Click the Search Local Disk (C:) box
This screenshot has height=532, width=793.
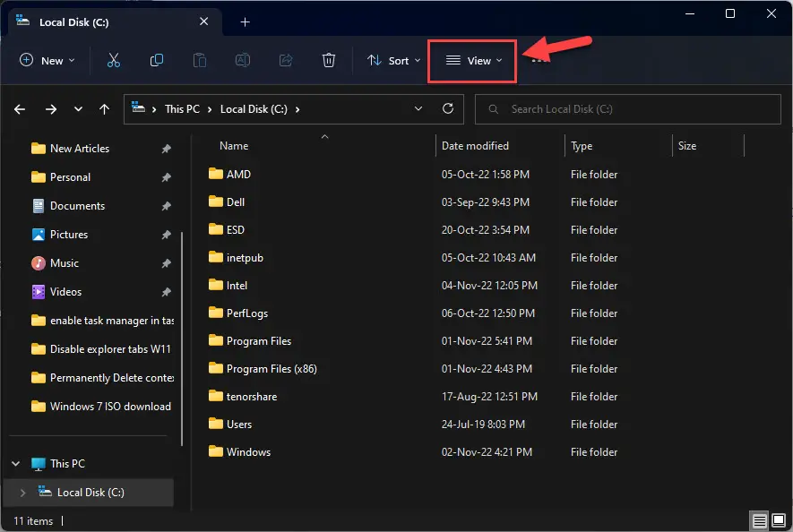[628, 109]
